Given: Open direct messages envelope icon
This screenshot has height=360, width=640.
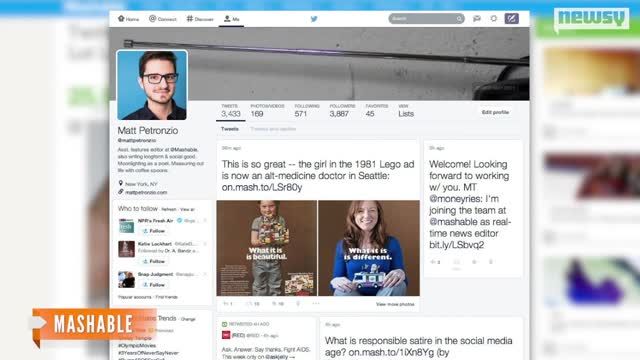Looking at the screenshot, I should (477, 19).
